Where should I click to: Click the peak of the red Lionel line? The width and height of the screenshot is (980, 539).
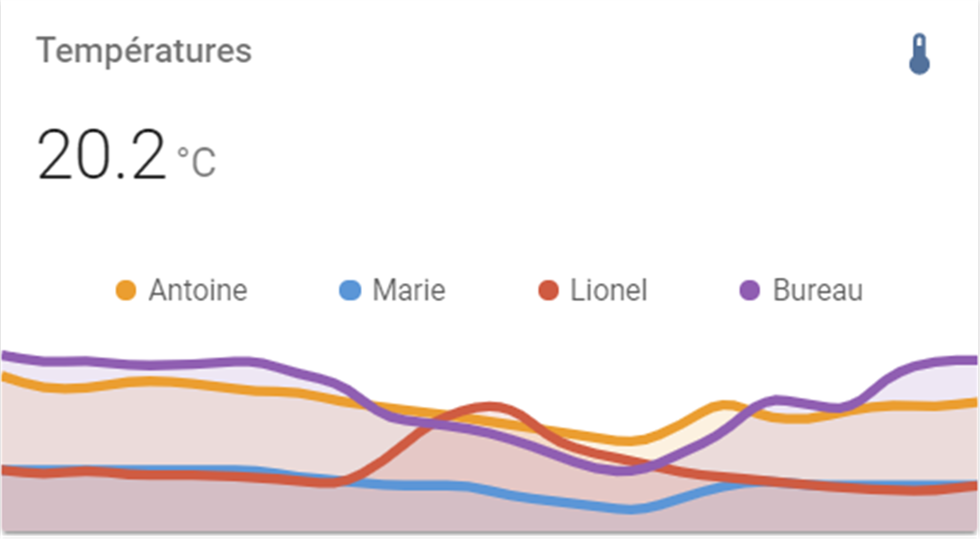(x=490, y=407)
